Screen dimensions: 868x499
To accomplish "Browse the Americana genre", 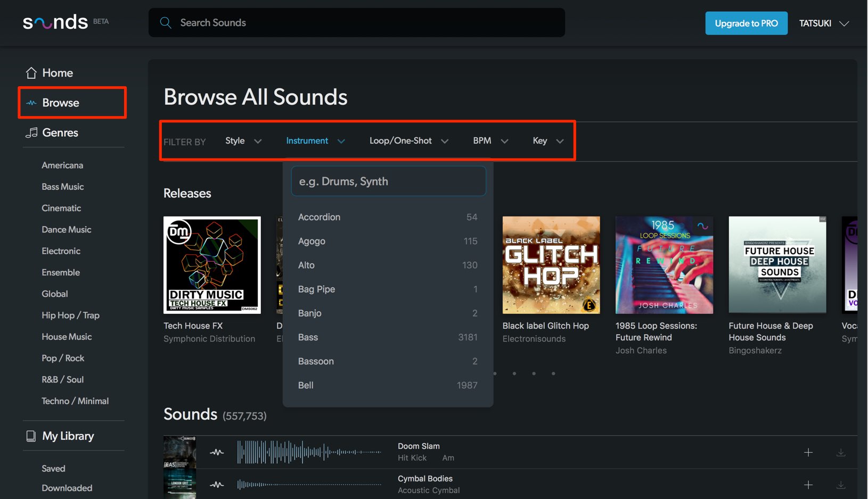I will (62, 165).
